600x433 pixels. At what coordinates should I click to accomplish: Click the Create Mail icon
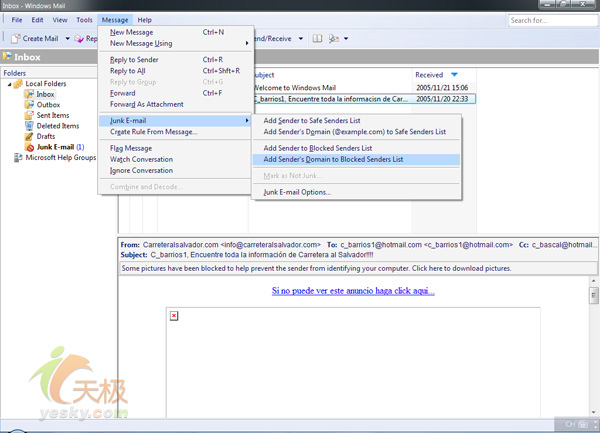(x=15, y=39)
